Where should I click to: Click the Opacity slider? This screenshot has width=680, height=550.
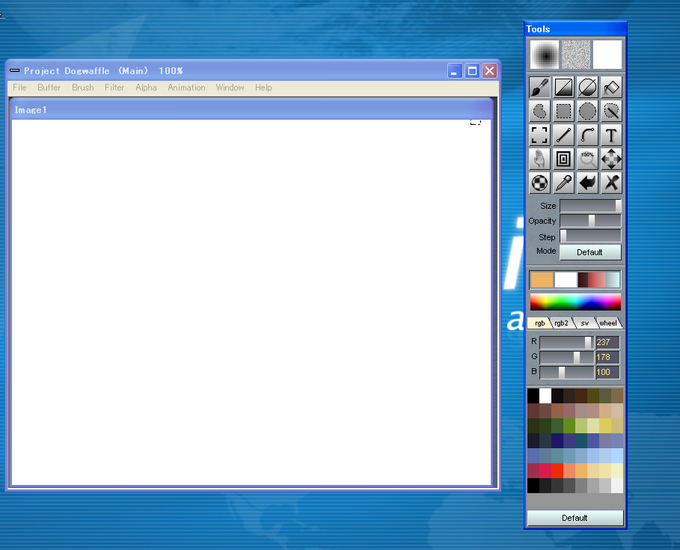(590, 221)
